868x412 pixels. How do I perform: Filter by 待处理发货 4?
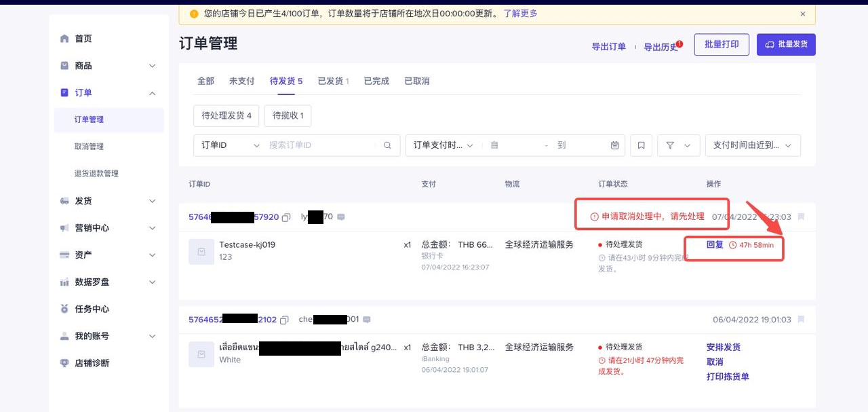click(x=226, y=115)
